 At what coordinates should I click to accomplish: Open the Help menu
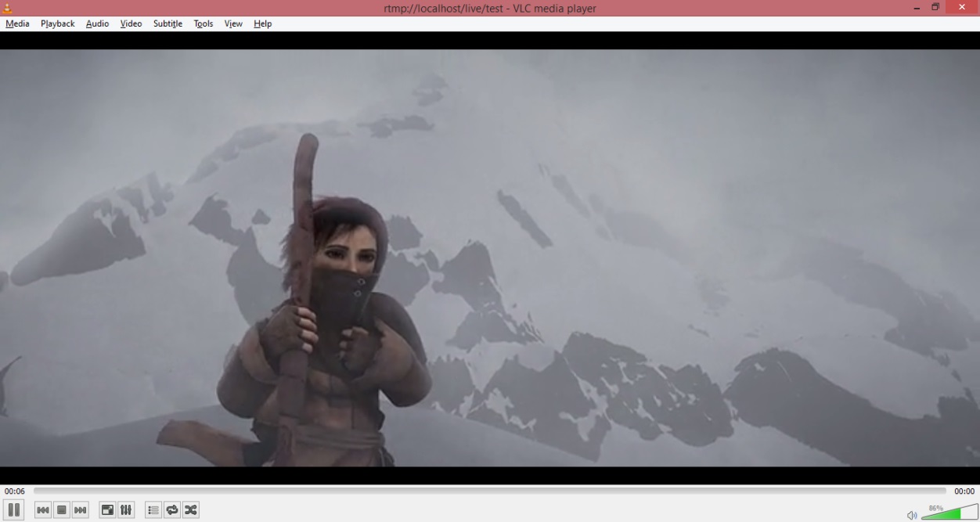click(x=262, y=23)
